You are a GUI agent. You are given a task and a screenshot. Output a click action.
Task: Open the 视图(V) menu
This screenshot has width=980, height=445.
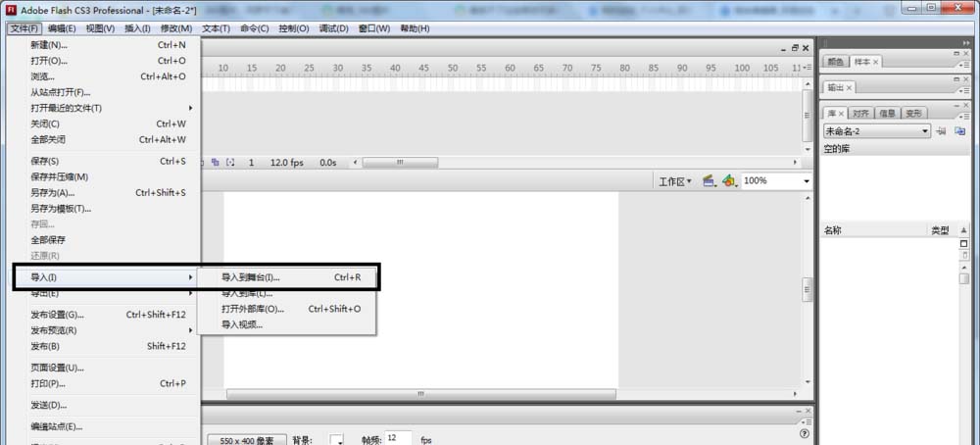tap(100, 28)
